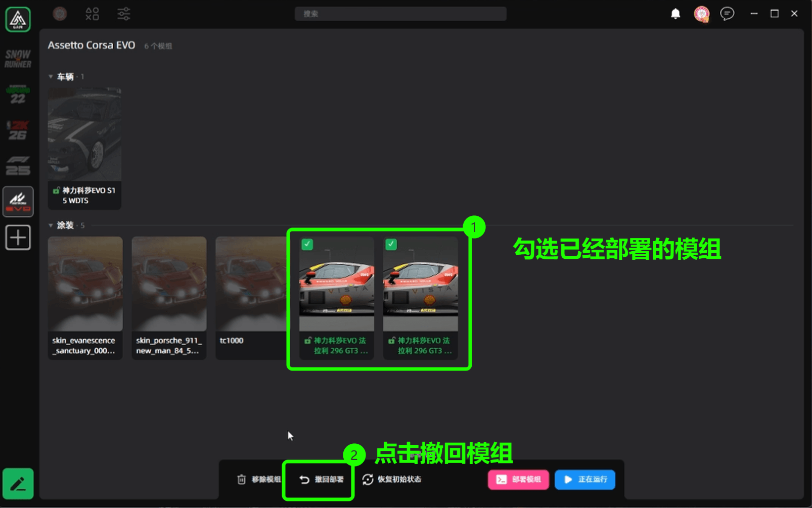Select the Assetto Corsa EVO sidebar icon
The width and height of the screenshot is (812, 508).
18,202
